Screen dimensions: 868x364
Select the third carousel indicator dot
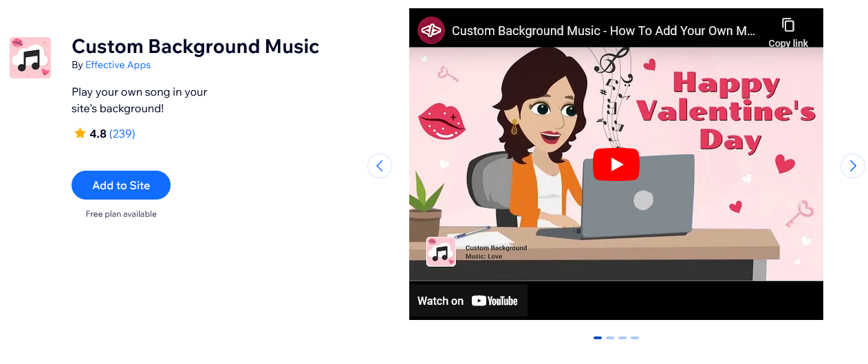[x=622, y=338]
